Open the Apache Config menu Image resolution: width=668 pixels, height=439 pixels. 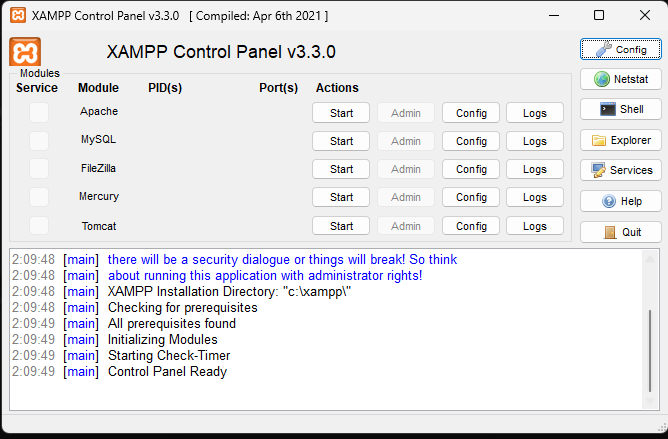pyautogui.click(x=471, y=113)
